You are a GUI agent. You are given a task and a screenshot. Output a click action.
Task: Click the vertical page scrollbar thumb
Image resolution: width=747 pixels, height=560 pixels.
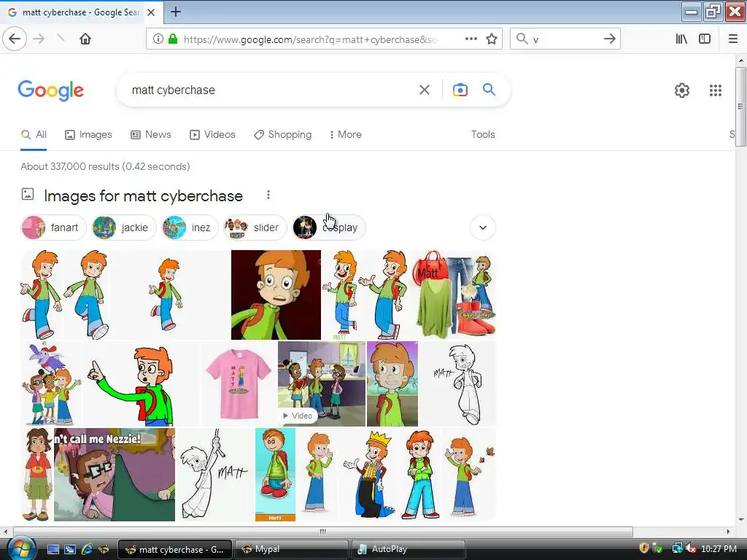(x=741, y=106)
